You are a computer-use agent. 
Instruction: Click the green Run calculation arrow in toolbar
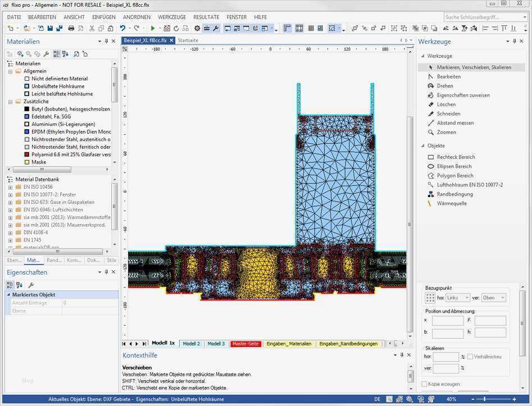click(153, 28)
